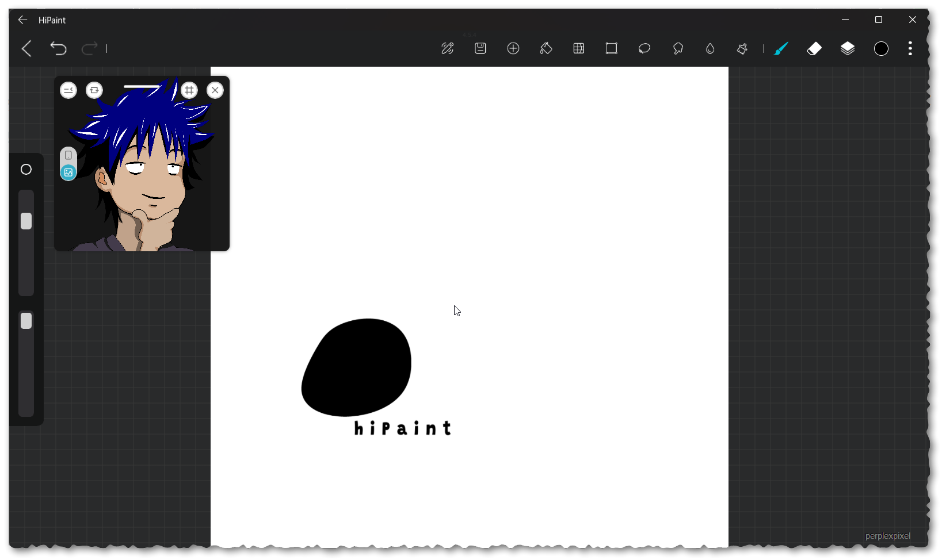Click the swap reference image icon
The width and height of the screenshot is (942, 560).
point(94,90)
